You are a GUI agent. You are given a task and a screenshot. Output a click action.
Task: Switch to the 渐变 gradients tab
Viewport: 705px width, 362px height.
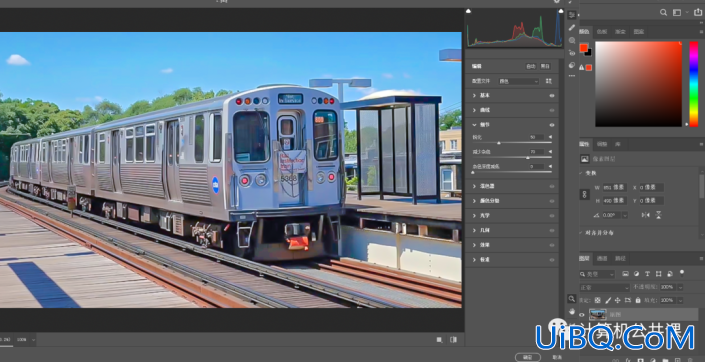[x=620, y=31]
